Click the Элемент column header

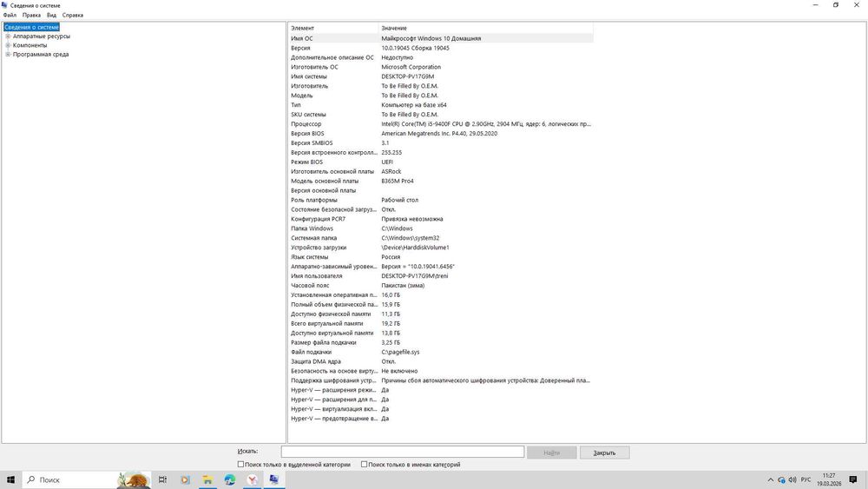(x=333, y=28)
